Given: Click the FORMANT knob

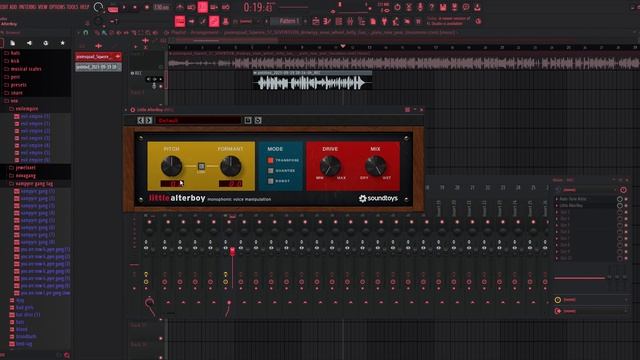Looking at the screenshot, I should (x=231, y=166).
